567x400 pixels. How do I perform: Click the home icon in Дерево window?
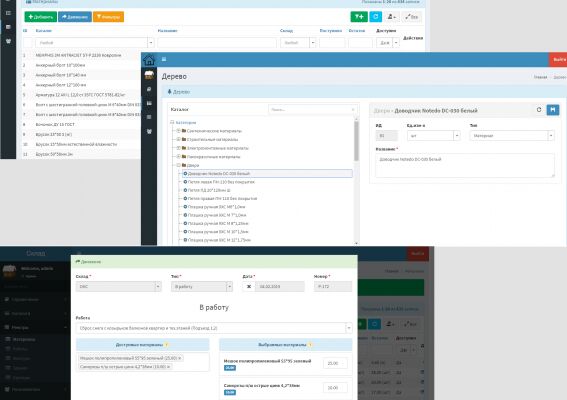149,60
